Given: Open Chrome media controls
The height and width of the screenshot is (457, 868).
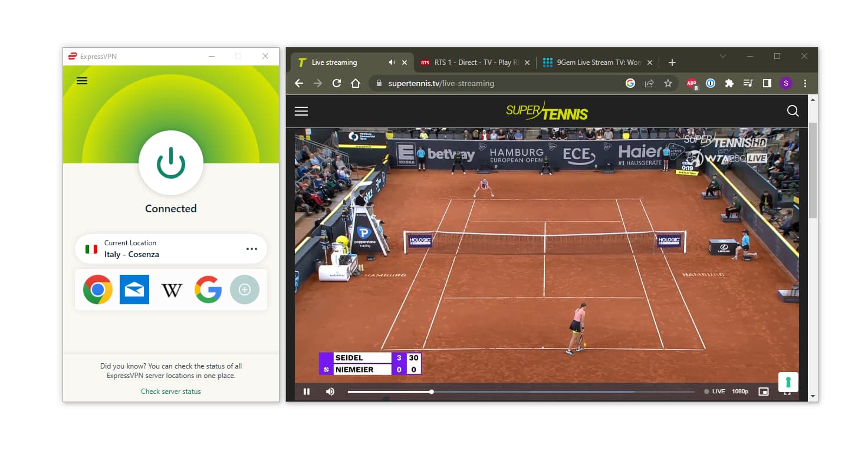Looking at the screenshot, I should point(748,83).
